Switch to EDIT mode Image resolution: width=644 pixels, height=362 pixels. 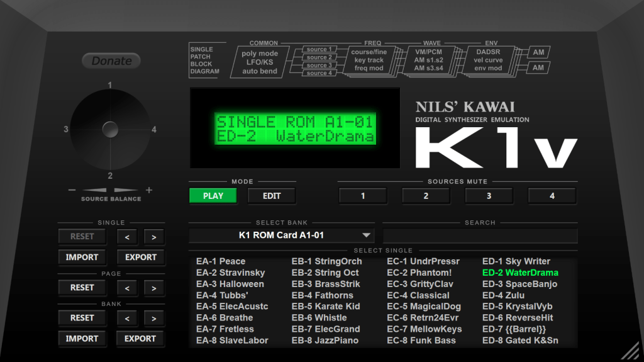272,196
